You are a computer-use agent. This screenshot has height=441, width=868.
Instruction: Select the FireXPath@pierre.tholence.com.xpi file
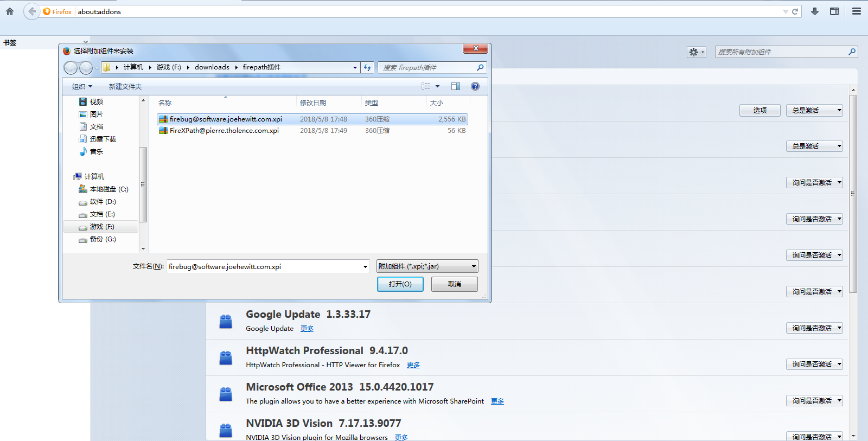point(312,130)
